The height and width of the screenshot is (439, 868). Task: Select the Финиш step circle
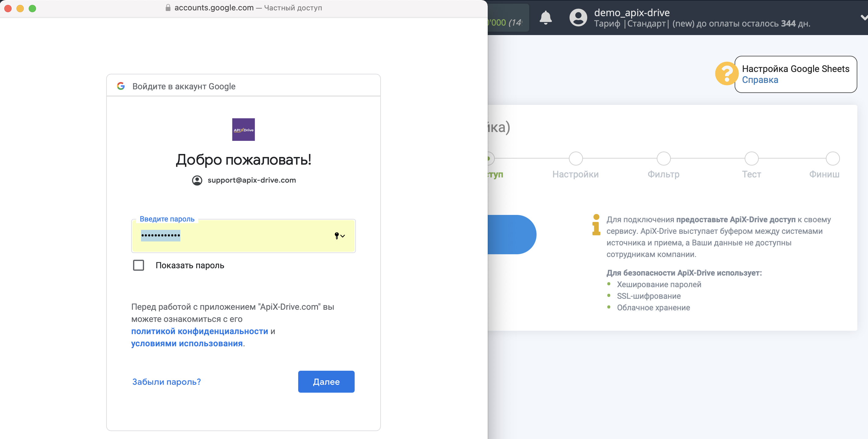pyautogui.click(x=833, y=158)
